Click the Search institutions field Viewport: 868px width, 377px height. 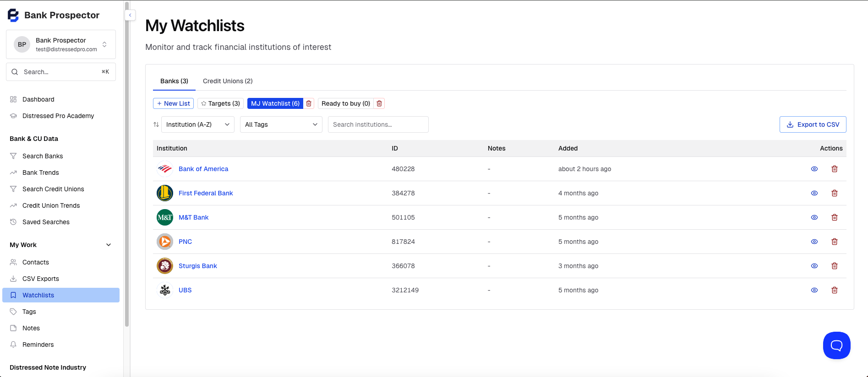(378, 124)
